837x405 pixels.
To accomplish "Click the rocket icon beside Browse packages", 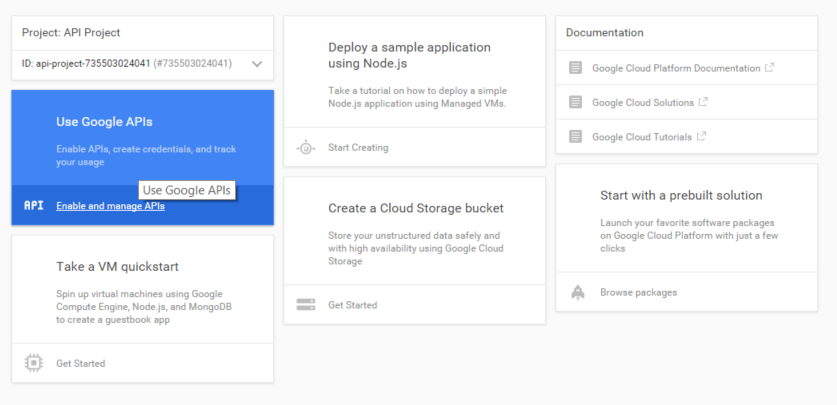I will tap(578, 292).
